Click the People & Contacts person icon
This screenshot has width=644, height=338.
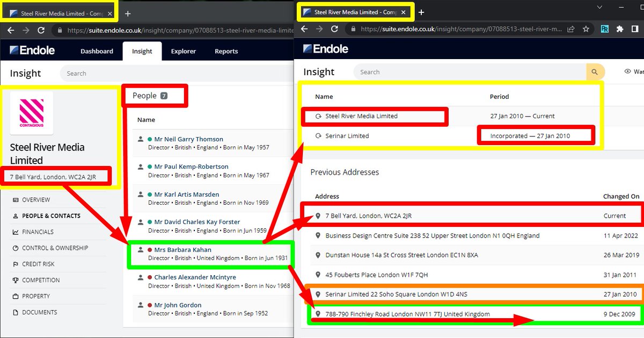pos(16,216)
